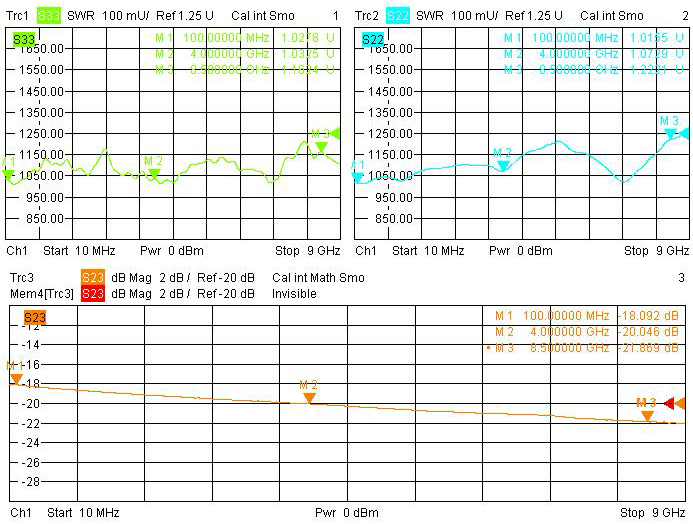Screen dimensions: 693x524
Task: Click Pwr 0 dBm below the S22 diagram
Action: (x=517, y=250)
